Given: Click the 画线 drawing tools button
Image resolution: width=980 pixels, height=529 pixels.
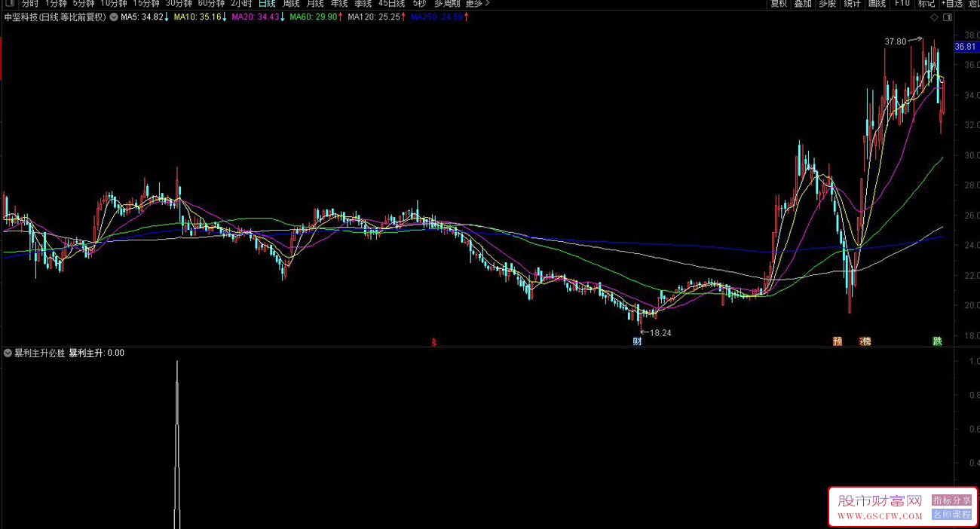Looking at the screenshot, I should click(x=877, y=3).
